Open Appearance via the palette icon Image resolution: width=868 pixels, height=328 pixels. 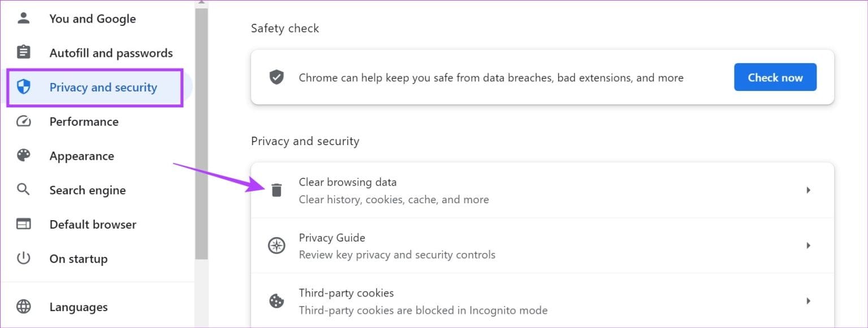23,155
